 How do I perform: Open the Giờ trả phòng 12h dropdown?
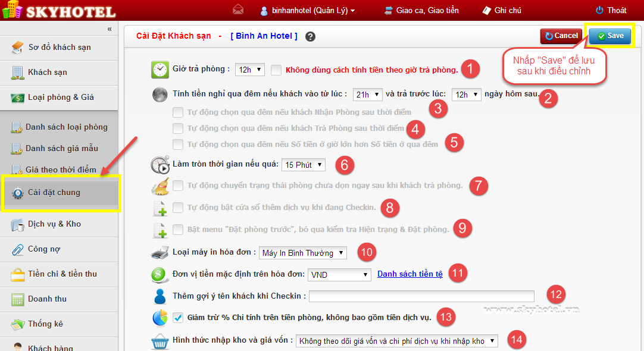[x=250, y=70]
